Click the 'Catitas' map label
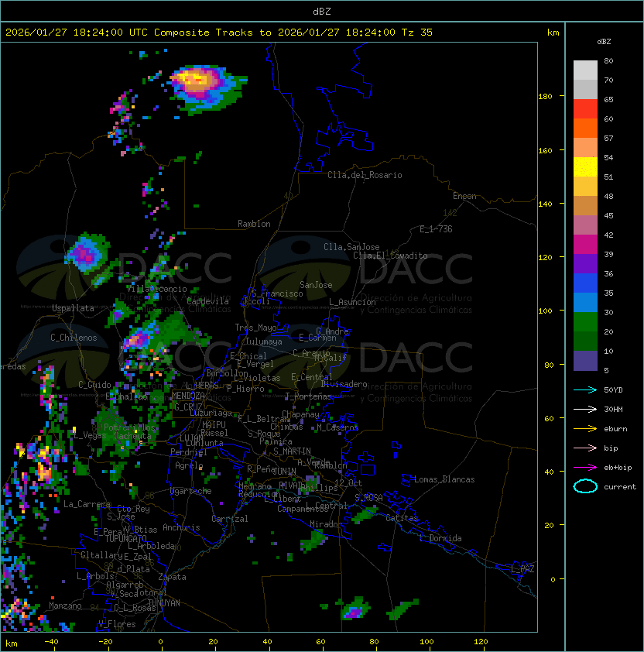The width and height of the screenshot is (644, 652). point(402,518)
